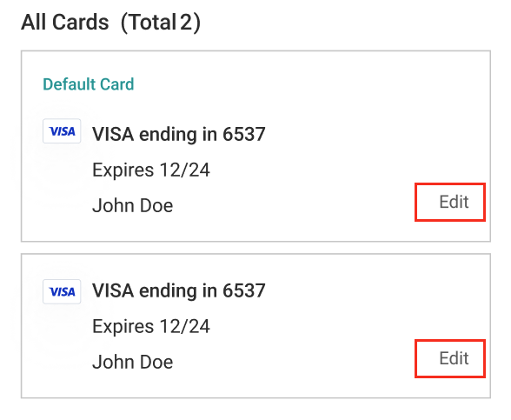Screen dimensions: 511x420
Task: Click the 12/24 date on the Default Card
Action: (185, 170)
